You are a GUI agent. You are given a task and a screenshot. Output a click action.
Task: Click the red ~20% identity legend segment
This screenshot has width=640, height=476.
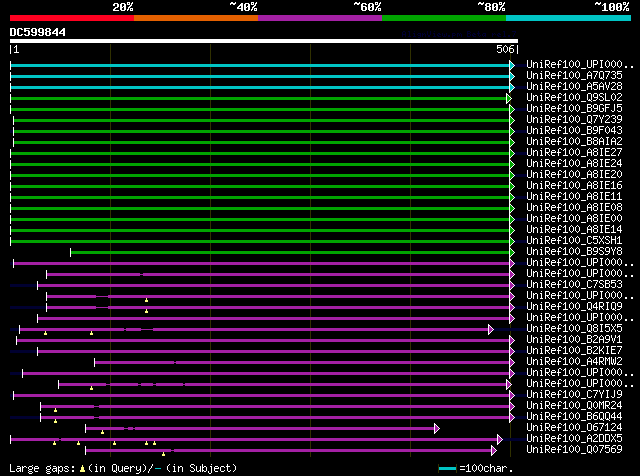point(72,18)
